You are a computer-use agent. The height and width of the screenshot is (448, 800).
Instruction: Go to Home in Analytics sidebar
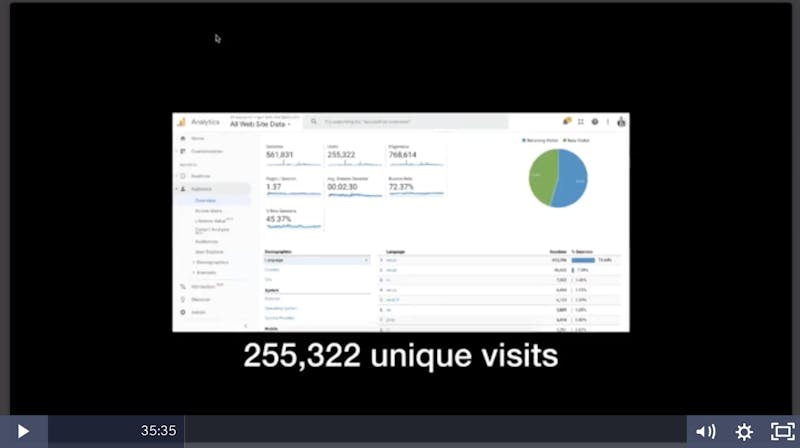point(198,138)
